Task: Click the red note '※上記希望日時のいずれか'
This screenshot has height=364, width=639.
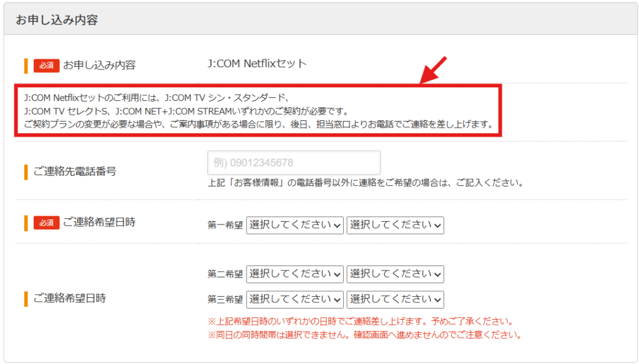Action: point(361,322)
